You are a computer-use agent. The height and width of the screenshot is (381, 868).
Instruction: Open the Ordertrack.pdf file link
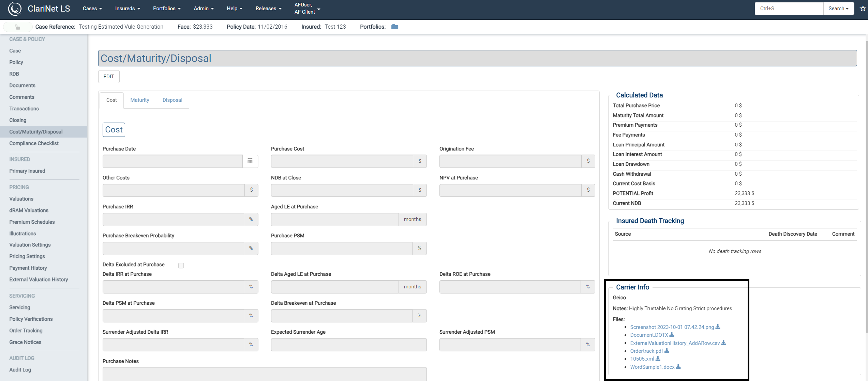[x=646, y=351]
